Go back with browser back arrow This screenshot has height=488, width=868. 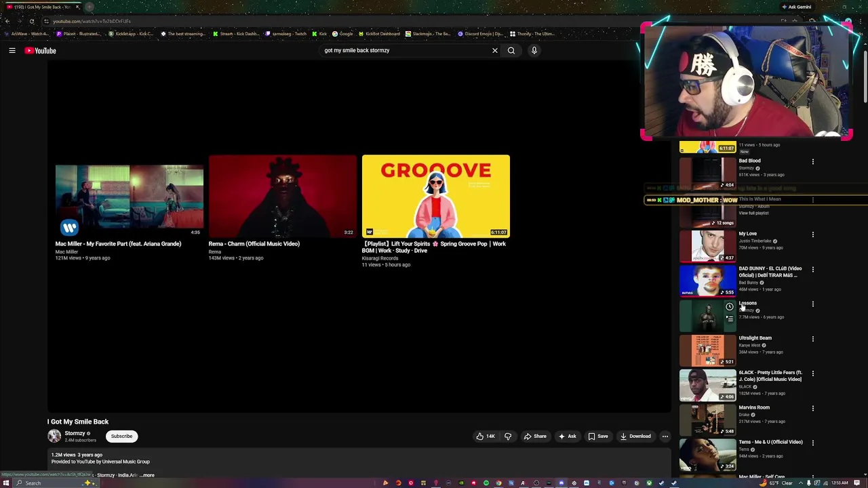[7, 21]
